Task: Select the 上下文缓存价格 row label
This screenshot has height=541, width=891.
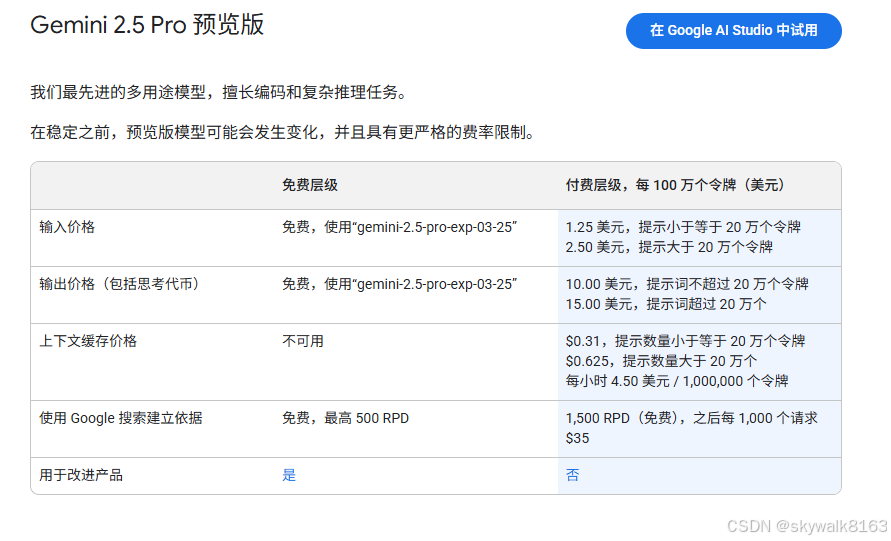Action: 88,341
